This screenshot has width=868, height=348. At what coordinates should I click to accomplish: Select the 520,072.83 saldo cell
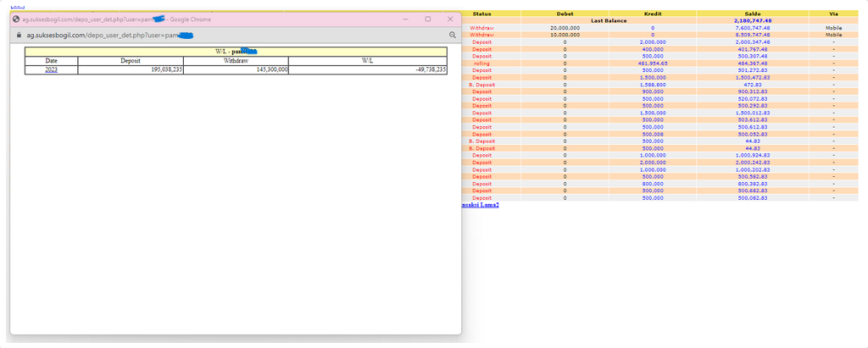753,99
